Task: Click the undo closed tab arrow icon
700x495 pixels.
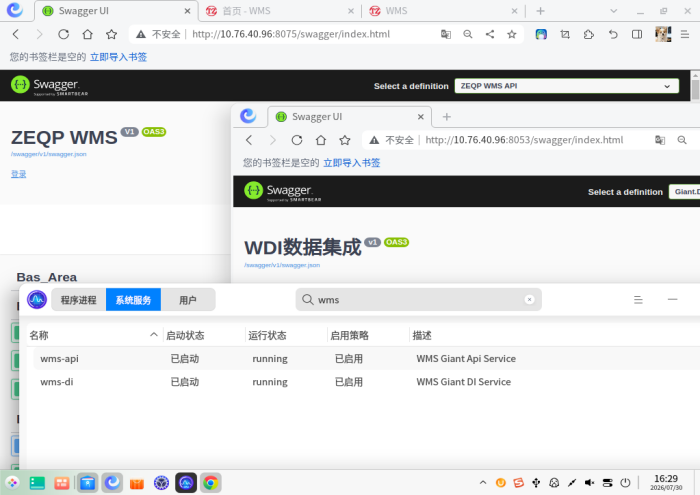Action: pyautogui.click(x=613, y=34)
